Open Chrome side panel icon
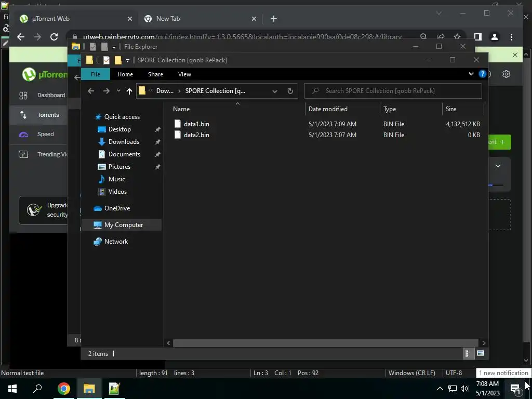Image resolution: width=532 pixels, height=399 pixels. (478, 37)
